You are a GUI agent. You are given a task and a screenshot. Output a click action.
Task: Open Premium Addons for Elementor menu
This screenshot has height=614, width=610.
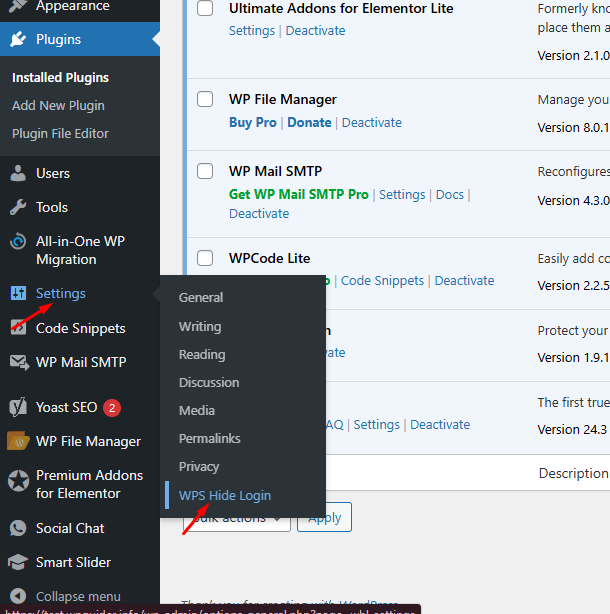(x=89, y=484)
